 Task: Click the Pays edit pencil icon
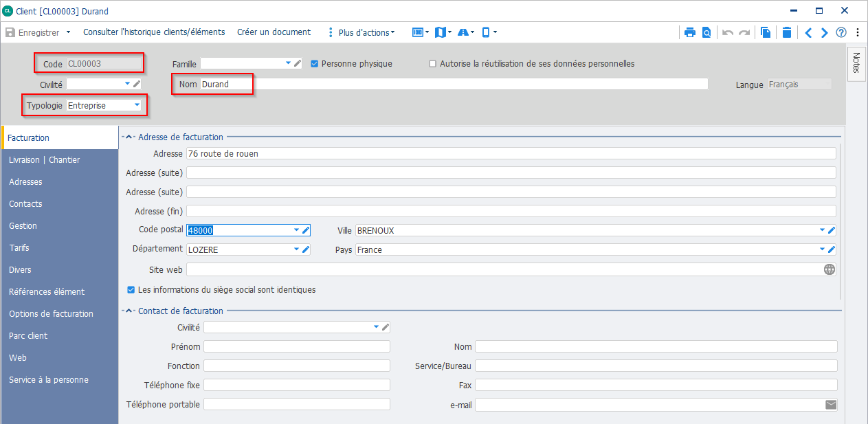point(831,249)
